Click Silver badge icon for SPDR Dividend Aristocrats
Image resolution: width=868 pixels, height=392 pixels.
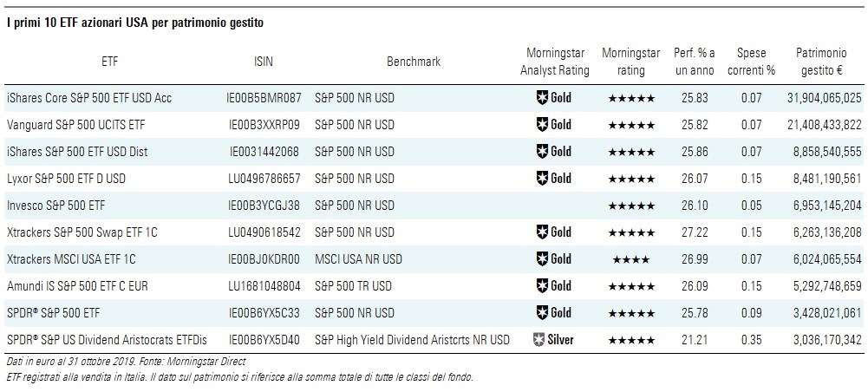click(542, 339)
